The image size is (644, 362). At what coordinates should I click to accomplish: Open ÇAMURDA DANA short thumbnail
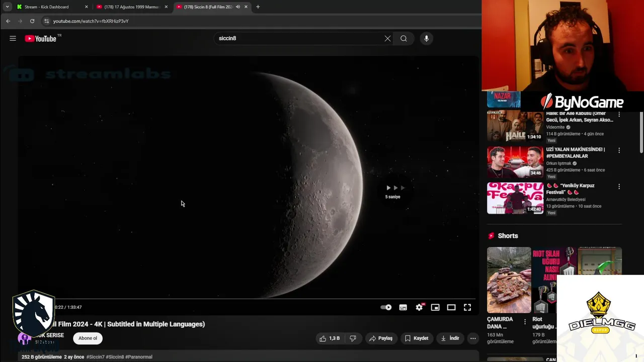tap(509, 280)
